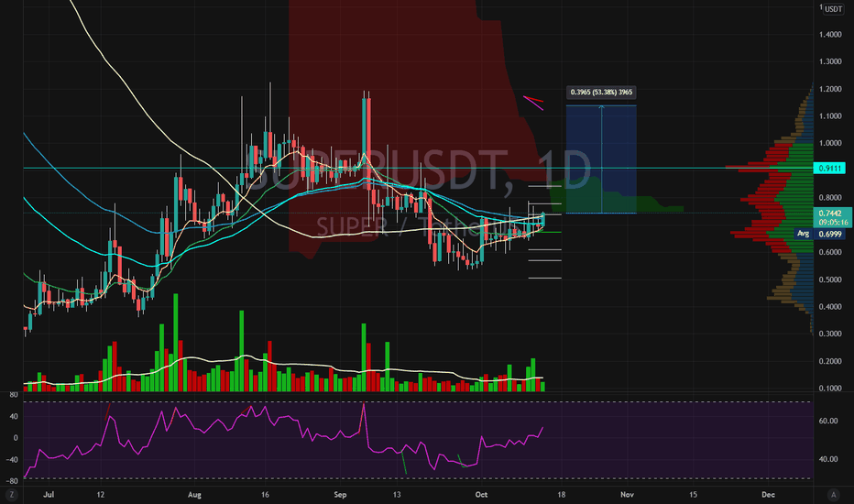
Task: Click the 0.7442 current price label
Action: 832,217
